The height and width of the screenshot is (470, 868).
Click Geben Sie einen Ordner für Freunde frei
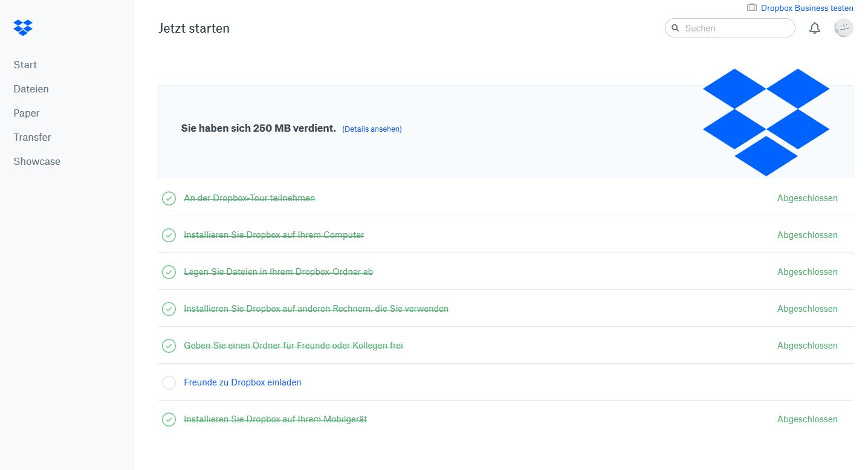coord(293,346)
